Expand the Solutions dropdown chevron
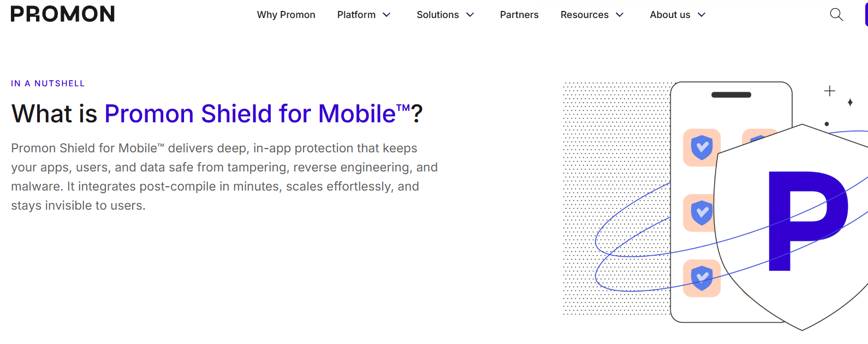 (470, 15)
